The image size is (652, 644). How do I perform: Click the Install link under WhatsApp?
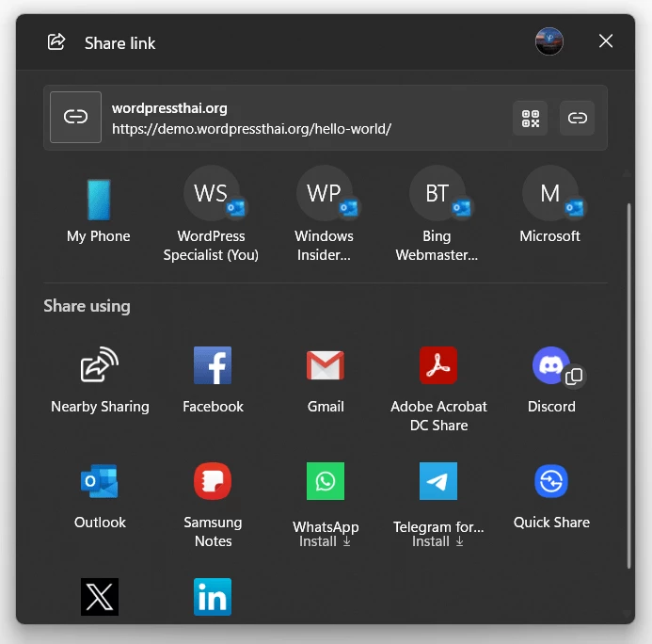coord(325,541)
